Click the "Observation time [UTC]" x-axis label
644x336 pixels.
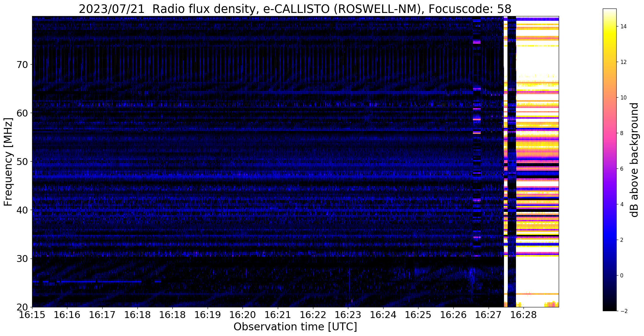(295, 327)
